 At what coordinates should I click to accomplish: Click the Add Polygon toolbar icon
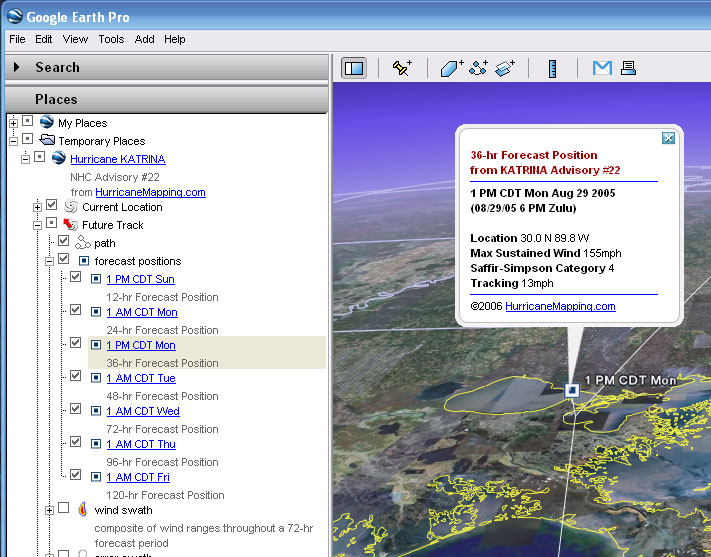pos(452,68)
